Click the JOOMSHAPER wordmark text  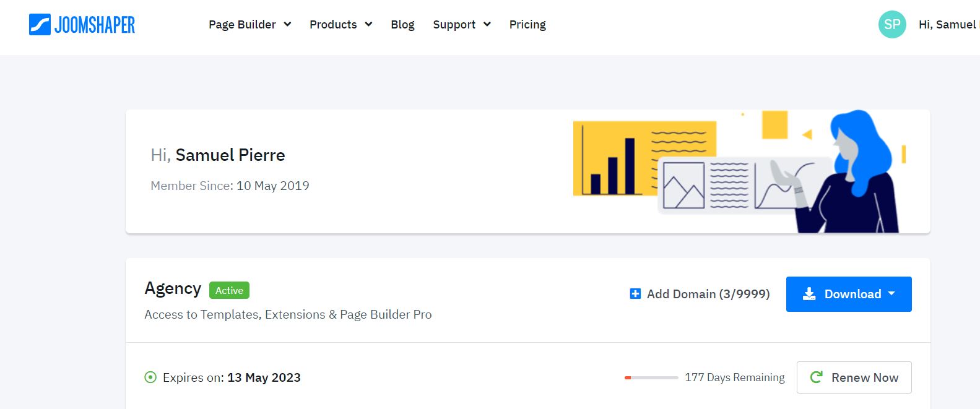point(95,25)
